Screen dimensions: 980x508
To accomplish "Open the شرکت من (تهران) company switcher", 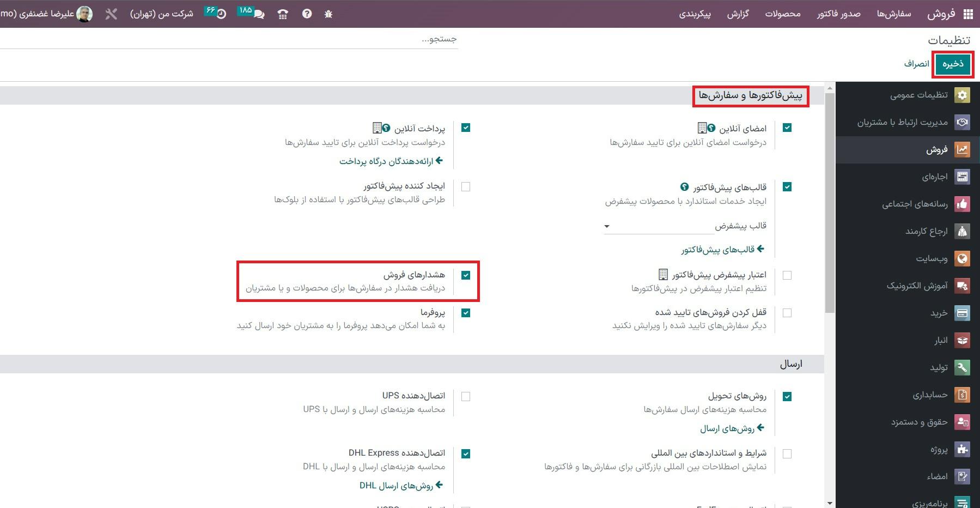I will [x=162, y=14].
